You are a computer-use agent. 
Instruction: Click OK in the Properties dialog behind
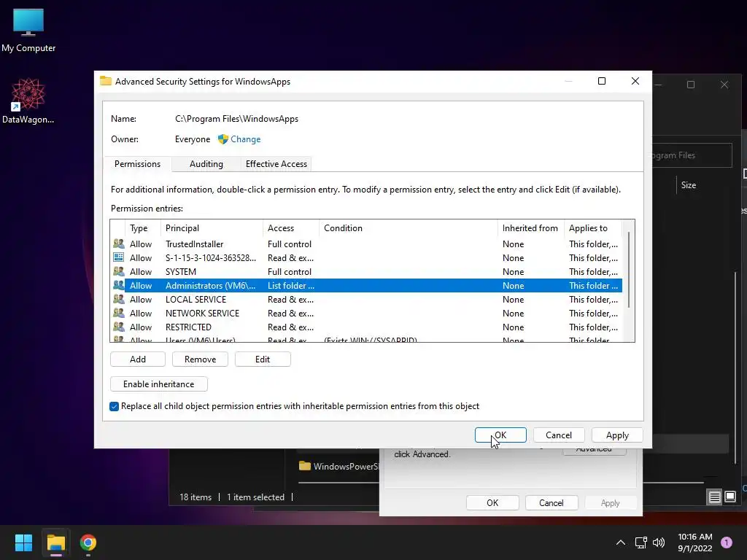pos(492,503)
